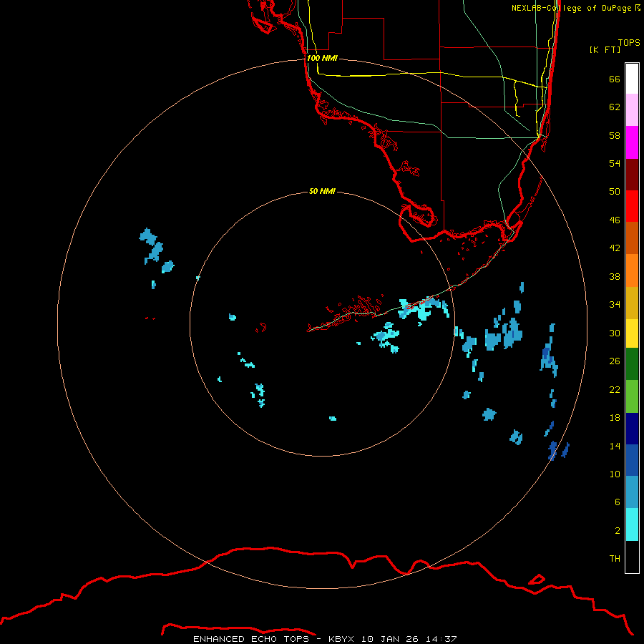Screen dimensions: 644x644
Task: Click the 2 legend value
Action: [618, 531]
